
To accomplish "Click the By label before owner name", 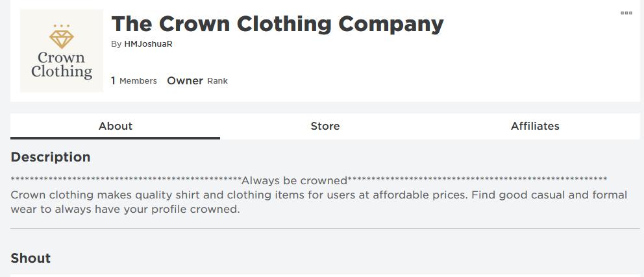I will coord(116,44).
